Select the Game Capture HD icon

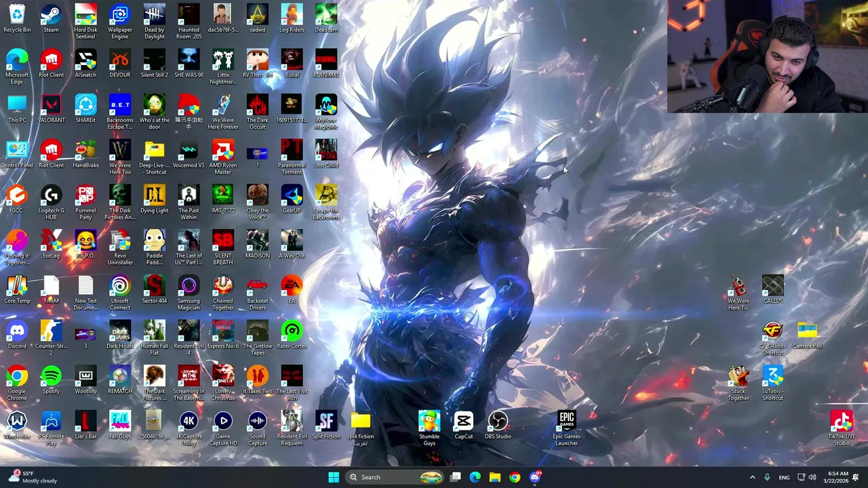223,428
